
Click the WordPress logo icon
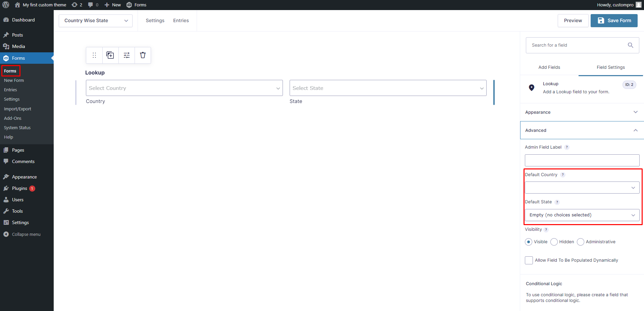(6, 5)
